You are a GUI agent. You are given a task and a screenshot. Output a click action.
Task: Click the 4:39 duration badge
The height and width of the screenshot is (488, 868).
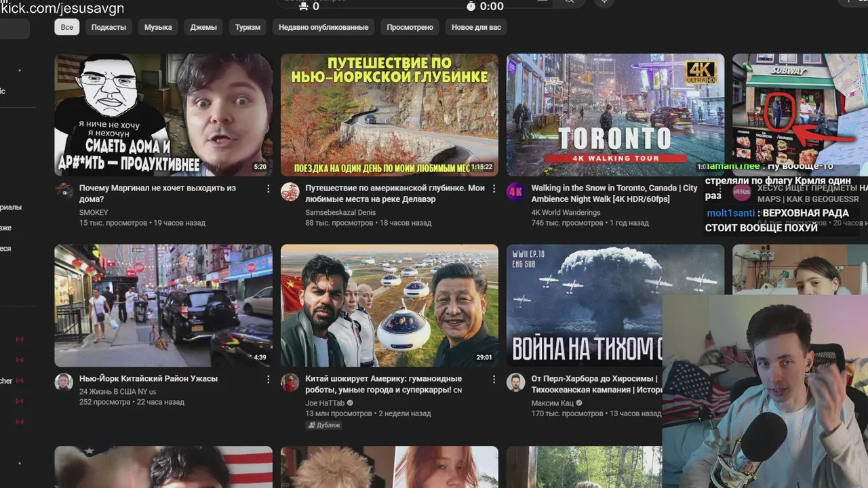point(260,357)
